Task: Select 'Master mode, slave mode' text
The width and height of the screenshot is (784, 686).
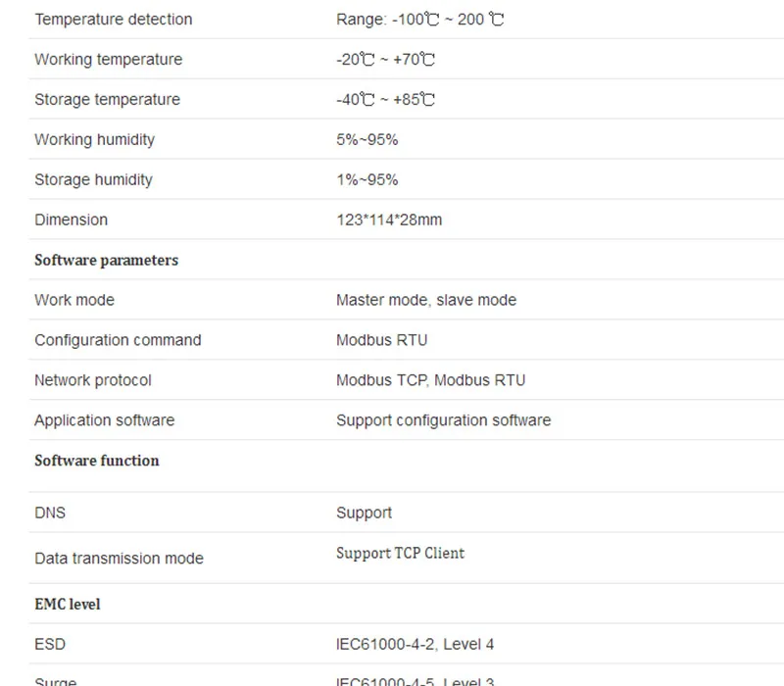Action: pos(426,300)
